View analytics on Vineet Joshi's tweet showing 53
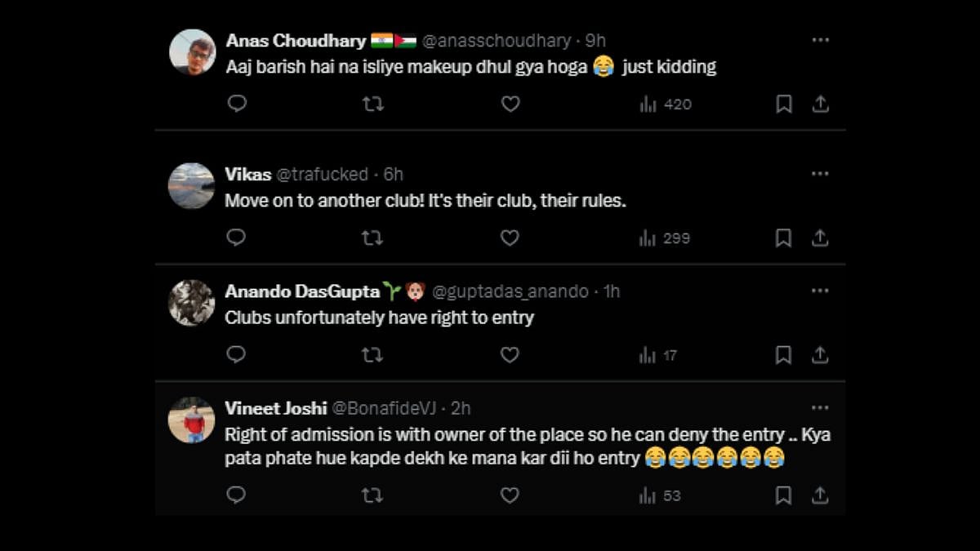This screenshot has width=980, height=551. (661, 495)
